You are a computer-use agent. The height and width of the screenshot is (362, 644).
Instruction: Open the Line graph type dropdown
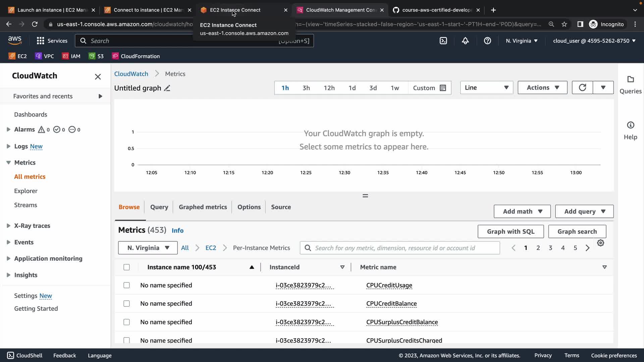pyautogui.click(x=486, y=87)
